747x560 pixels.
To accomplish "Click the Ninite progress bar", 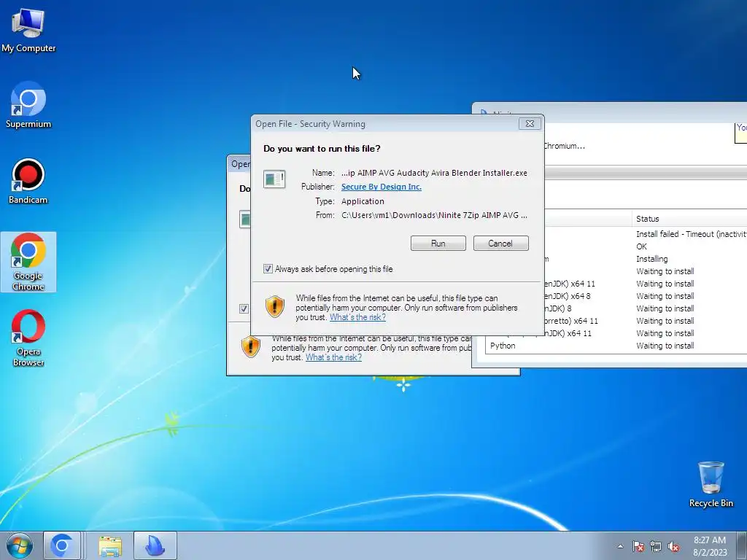I will (646, 173).
